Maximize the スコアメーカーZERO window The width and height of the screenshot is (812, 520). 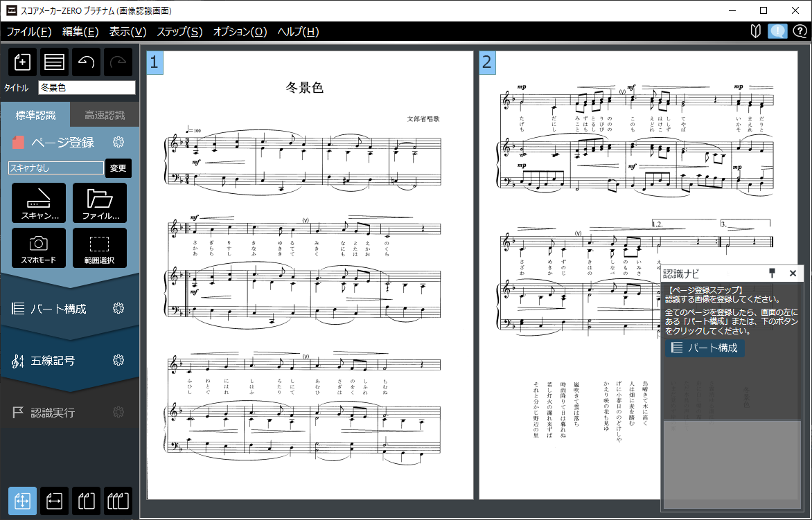click(x=764, y=10)
